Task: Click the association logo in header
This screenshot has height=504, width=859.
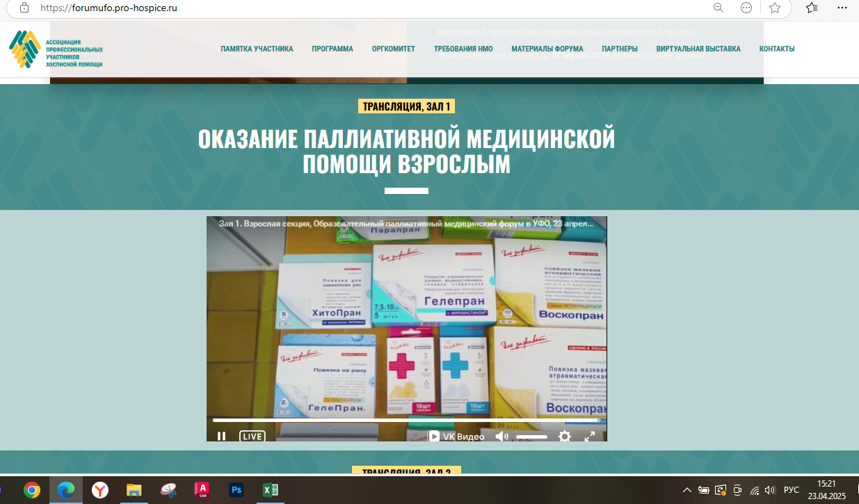Action: click(x=56, y=49)
